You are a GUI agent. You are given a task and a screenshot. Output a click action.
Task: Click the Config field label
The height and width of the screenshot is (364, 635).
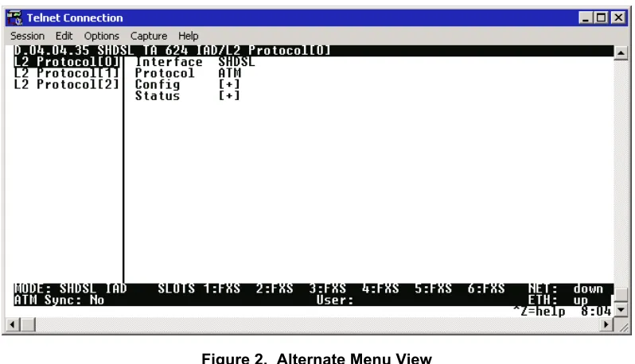click(x=157, y=84)
